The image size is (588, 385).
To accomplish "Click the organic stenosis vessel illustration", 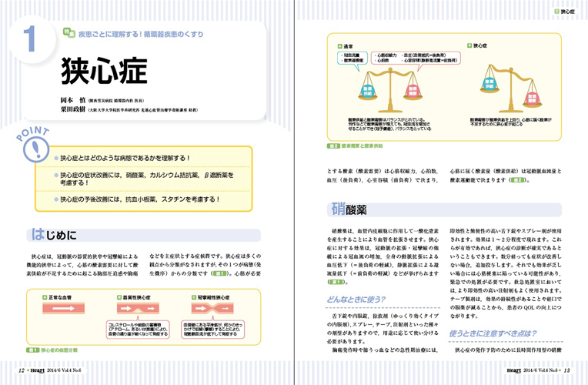I will coord(138,309).
